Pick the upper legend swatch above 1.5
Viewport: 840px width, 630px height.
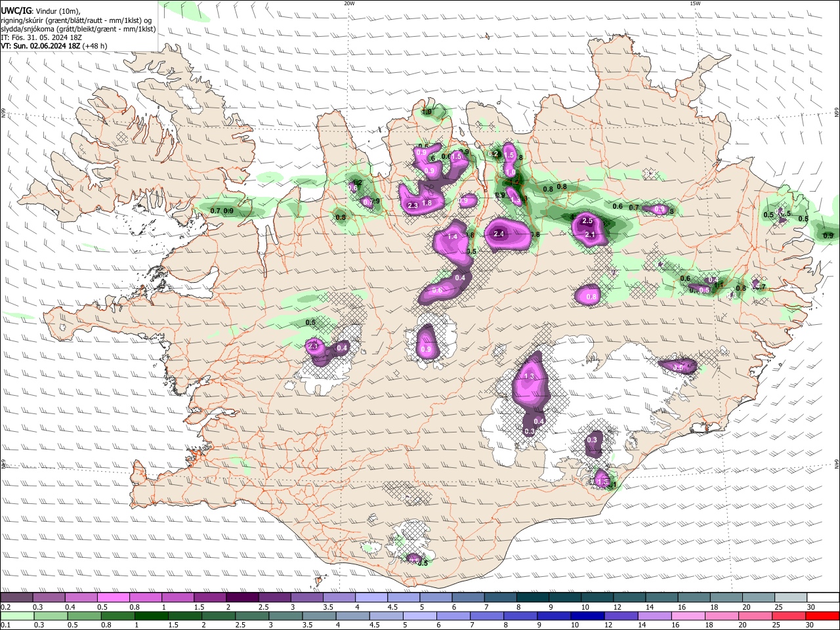(210, 598)
